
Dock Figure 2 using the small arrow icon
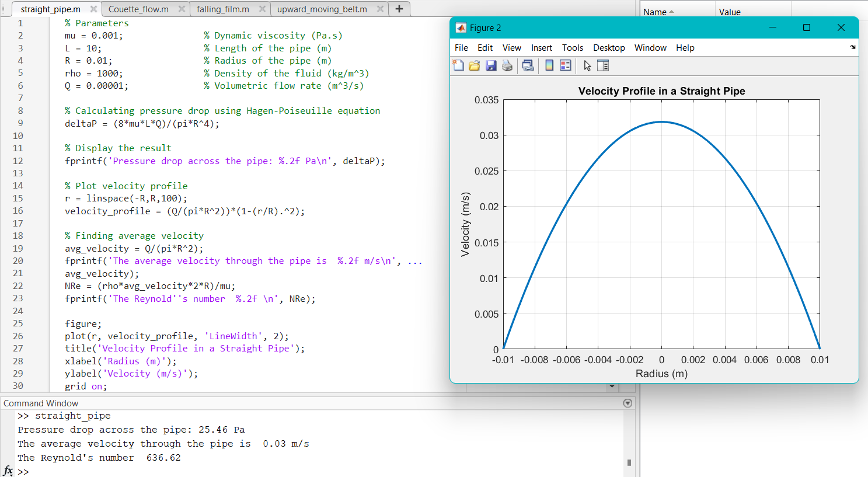click(x=853, y=47)
